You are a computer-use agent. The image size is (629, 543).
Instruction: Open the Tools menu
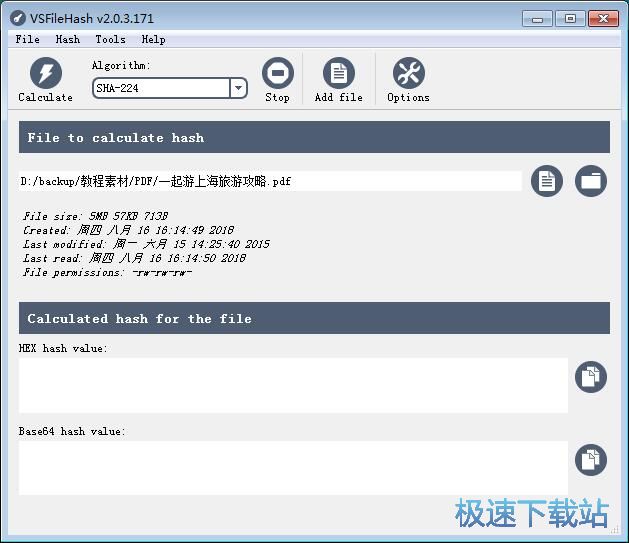[110, 39]
